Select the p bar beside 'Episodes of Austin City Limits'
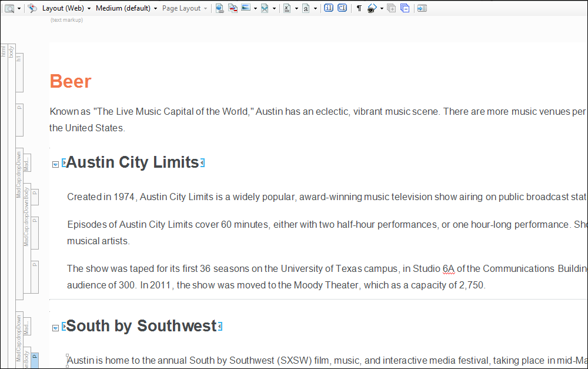The image size is (588, 369). [x=35, y=233]
